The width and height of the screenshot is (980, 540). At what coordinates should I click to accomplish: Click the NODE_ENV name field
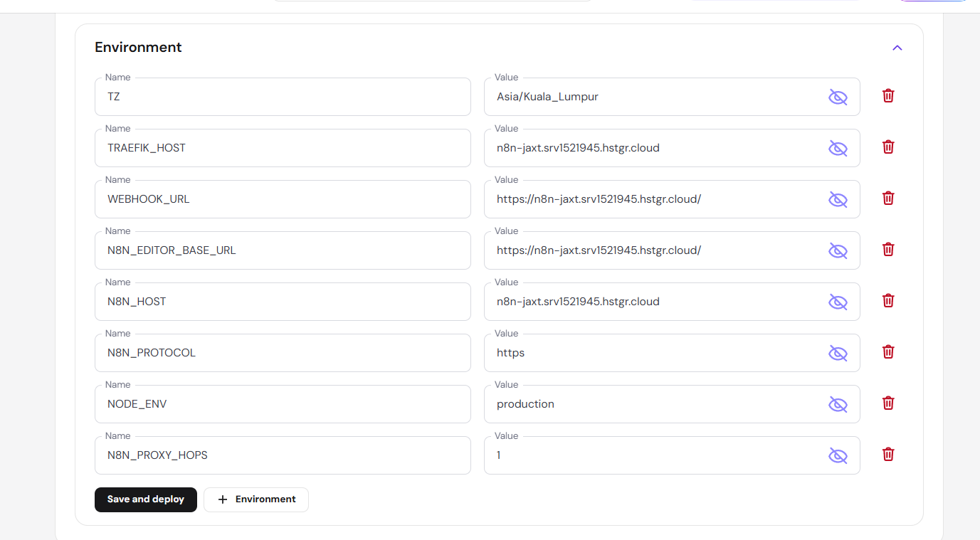[x=283, y=404]
